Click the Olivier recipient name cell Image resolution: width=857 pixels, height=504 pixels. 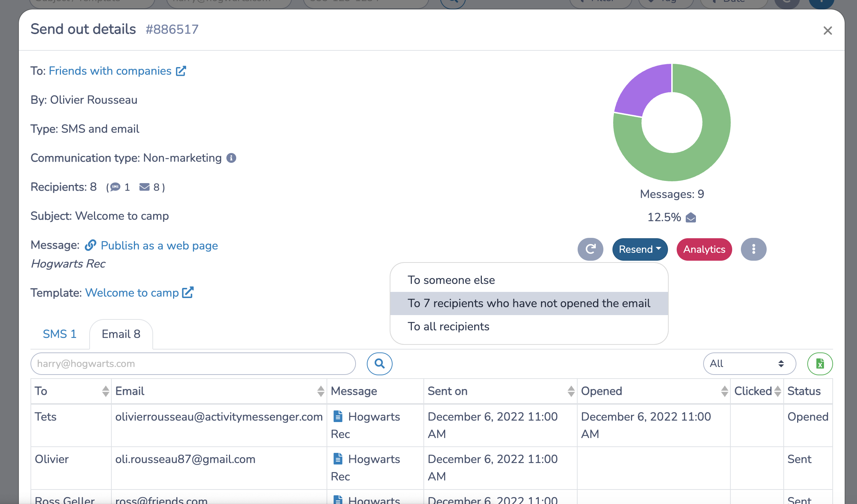71,468
